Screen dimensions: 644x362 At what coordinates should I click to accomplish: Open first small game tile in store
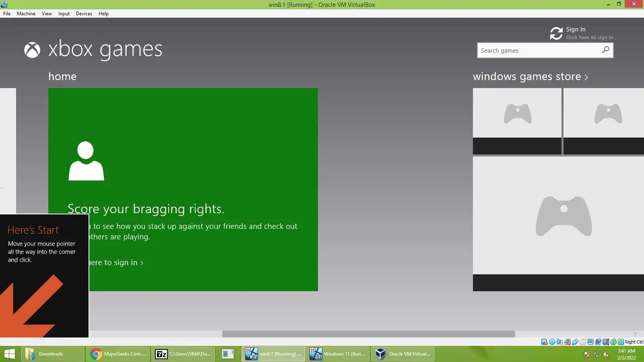517,121
